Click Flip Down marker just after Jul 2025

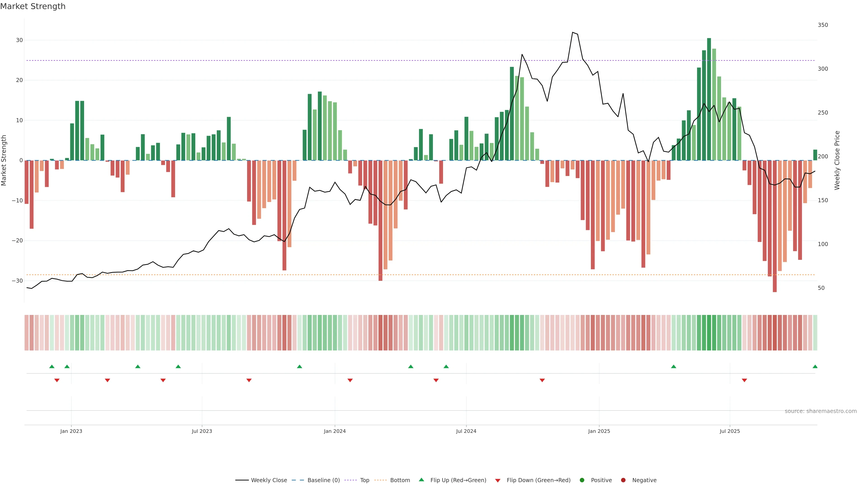(x=744, y=380)
